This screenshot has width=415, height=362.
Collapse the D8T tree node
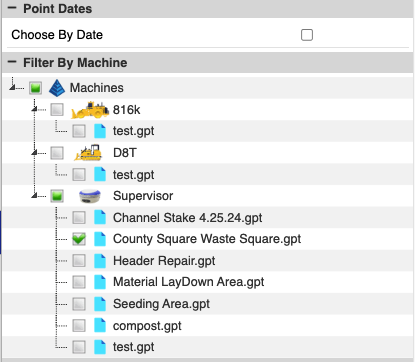point(34,152)
